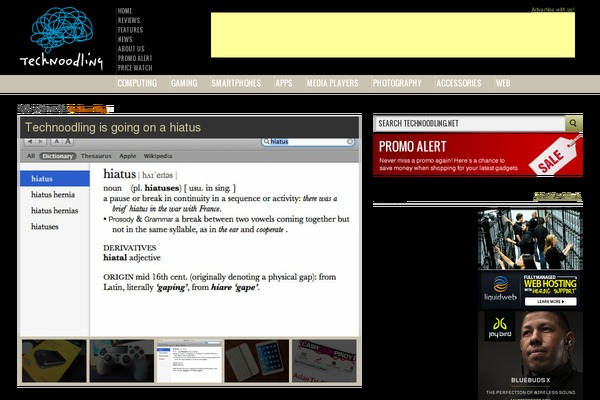Click the Advertise with us link
Image resolution: width=600 pixels, height=400 pixels.
pyautogui.click(x=553, y=10)
